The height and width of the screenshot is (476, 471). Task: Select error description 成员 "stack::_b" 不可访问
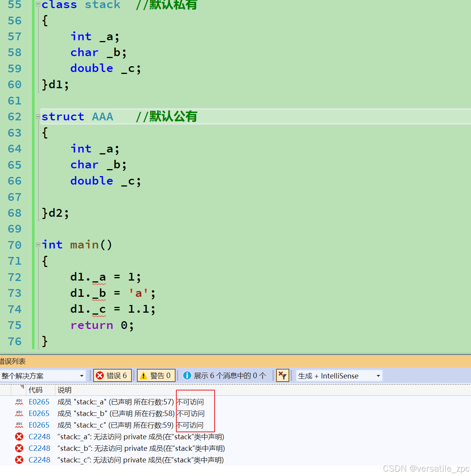point(131,414)
